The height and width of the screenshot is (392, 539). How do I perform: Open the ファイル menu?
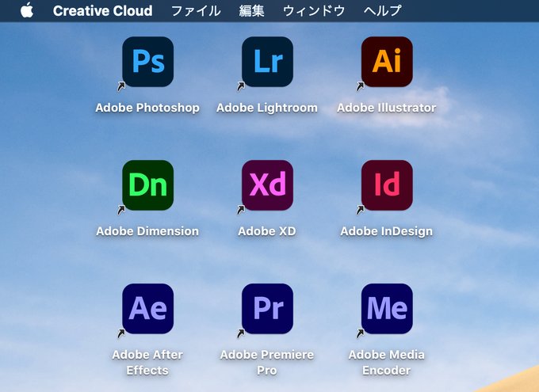pyautogui.click(x=196, y=10)
